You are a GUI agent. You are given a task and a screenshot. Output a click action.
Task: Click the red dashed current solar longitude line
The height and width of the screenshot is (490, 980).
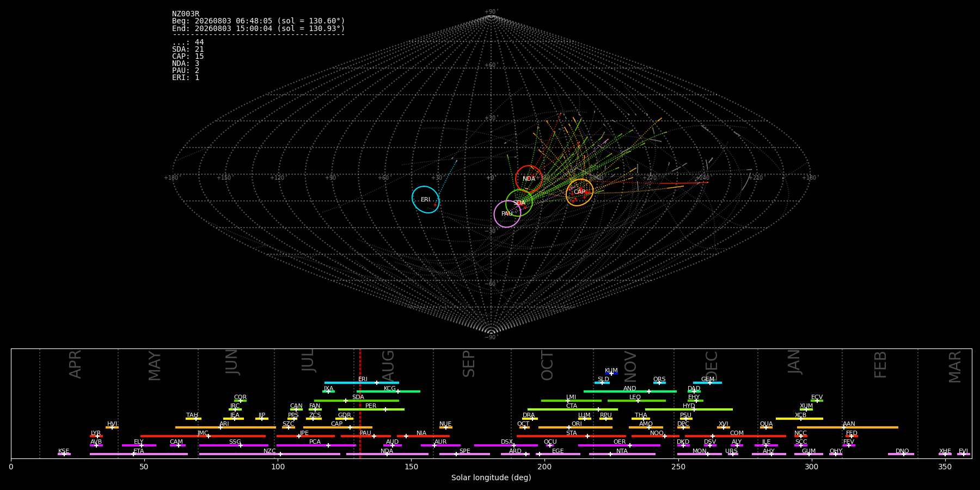point(360,403)
